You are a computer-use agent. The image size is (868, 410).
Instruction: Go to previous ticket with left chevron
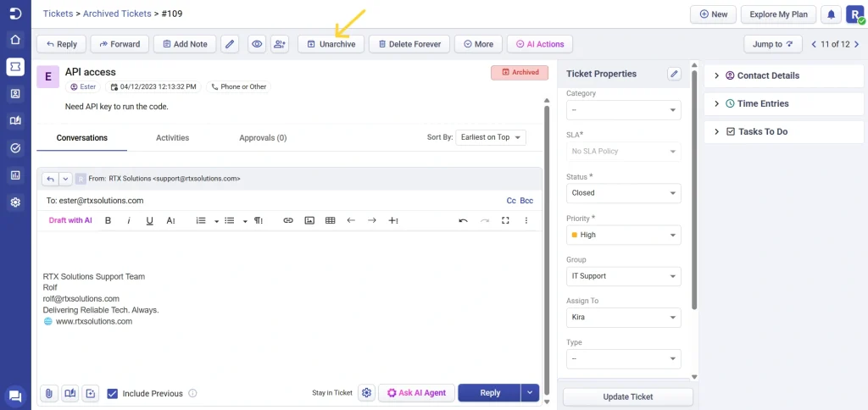(x=814, y=44)
